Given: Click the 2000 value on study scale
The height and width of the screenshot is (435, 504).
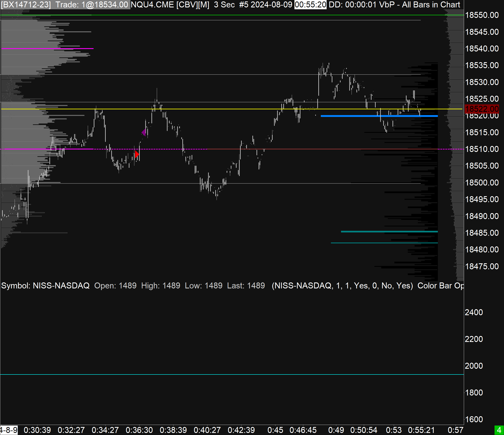Looking at the screenshot, I should (474, 366).
